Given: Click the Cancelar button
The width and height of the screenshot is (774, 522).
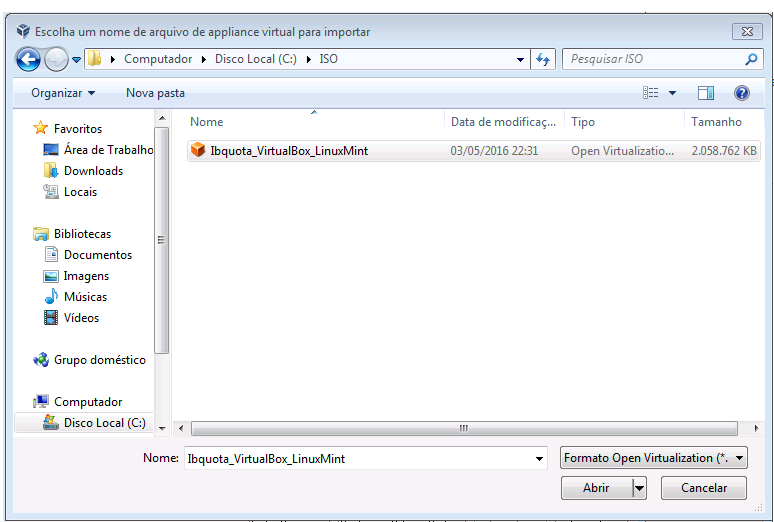Looking at the screenshot, I should (703, 488).
